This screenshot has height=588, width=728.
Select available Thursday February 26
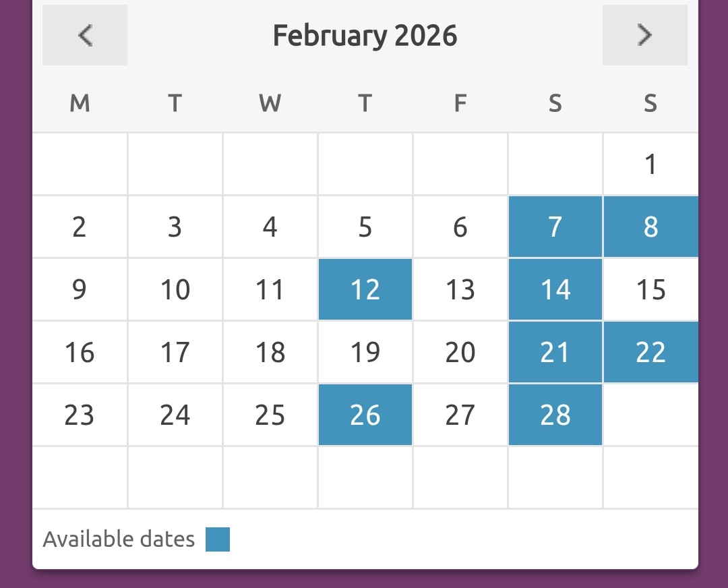coord(365,415)
